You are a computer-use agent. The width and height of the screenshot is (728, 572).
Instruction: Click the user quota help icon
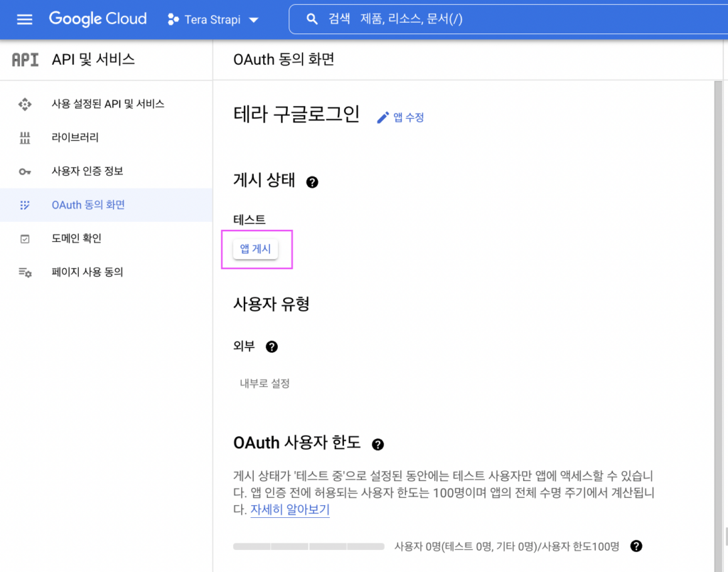coord(636,546)
